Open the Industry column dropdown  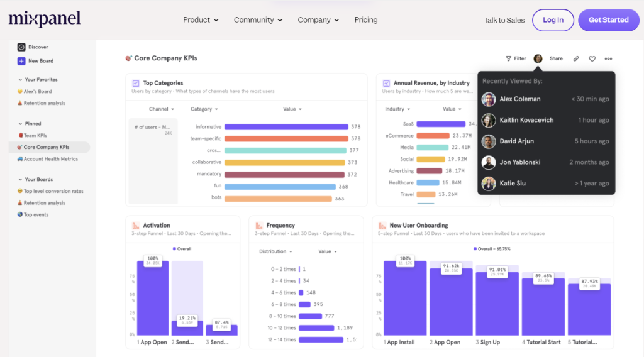click(397, 109)
